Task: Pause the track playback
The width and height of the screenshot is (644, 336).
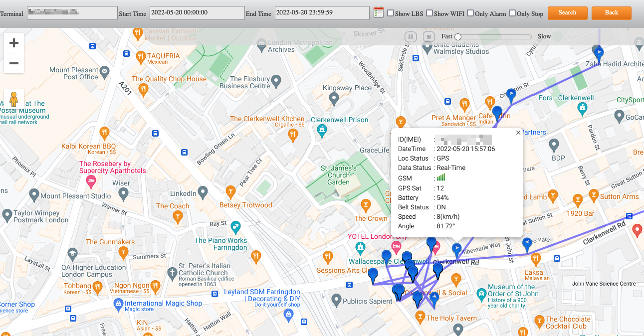Action: 411,36
